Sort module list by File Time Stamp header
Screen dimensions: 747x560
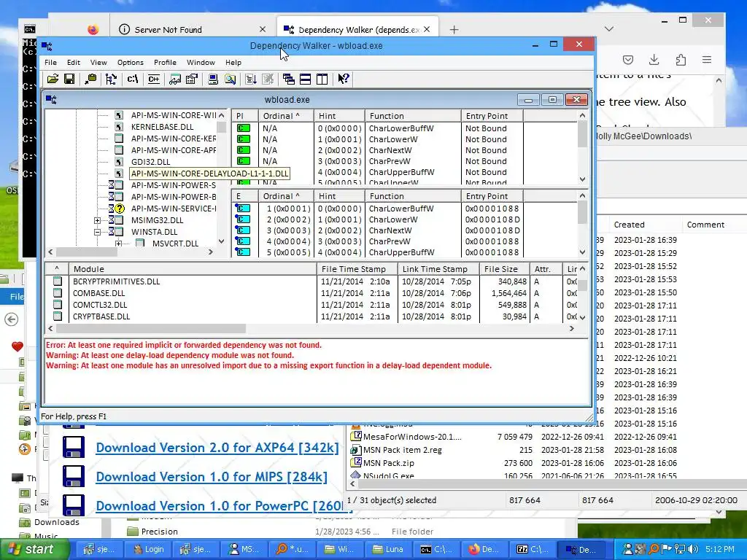pyautogui.click(x=357, y=269)
